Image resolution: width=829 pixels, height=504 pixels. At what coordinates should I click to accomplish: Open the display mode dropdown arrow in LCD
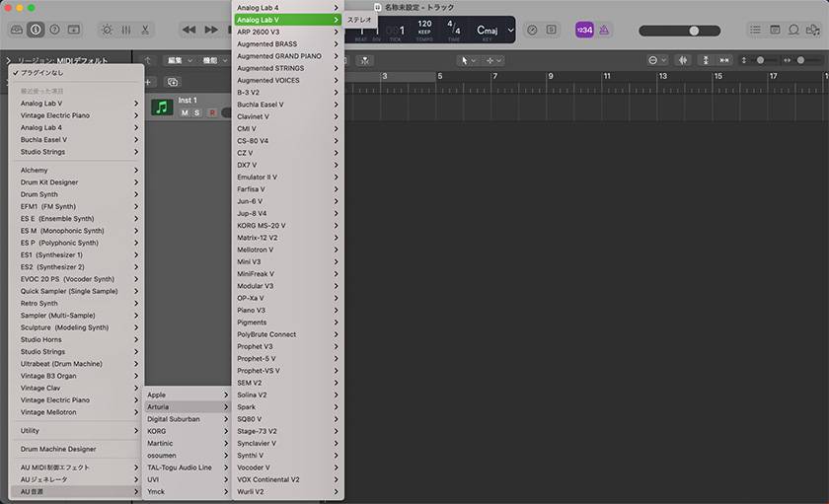pyautogui.click(x=510, y=30)
